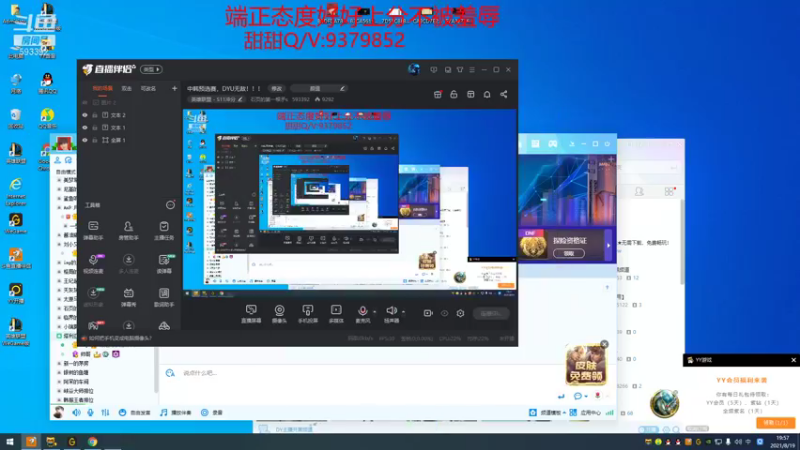This screenshot has width=800, height=450.
Task: Toggle preview eye icon beside settings gear
Action: [444, 313]
